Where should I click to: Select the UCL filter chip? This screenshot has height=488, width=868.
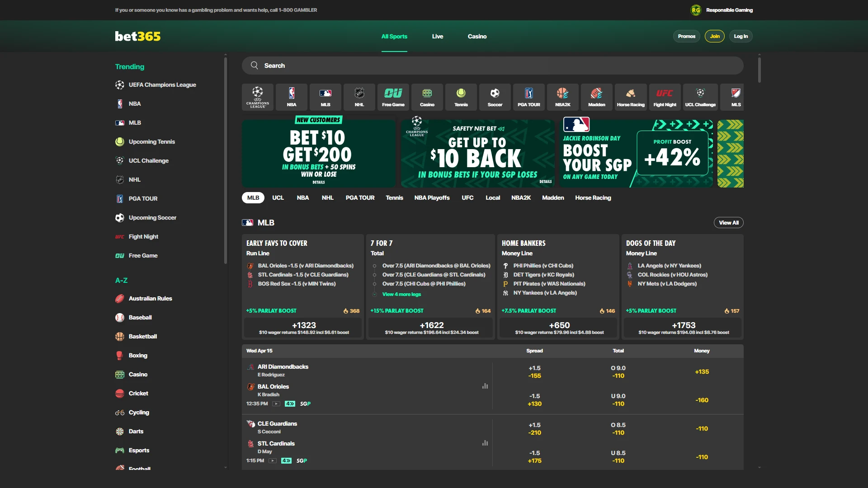(x=278, y=197)
